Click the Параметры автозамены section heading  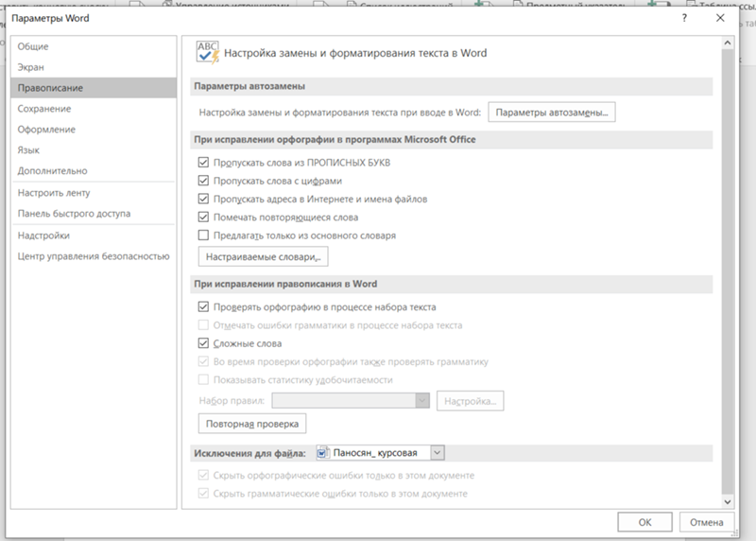249,86
